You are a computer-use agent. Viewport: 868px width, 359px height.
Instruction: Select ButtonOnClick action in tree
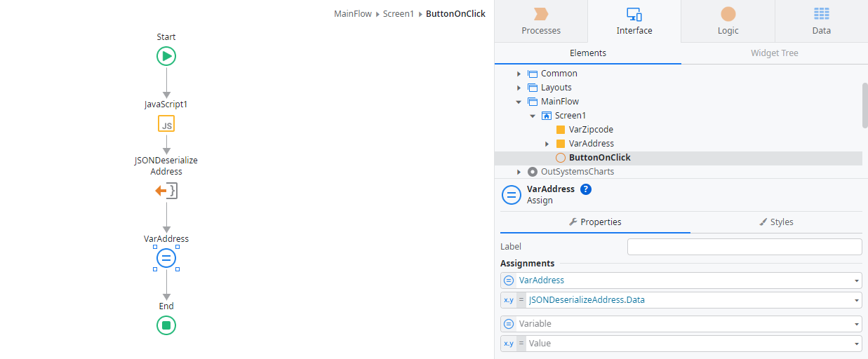point(599,158)
